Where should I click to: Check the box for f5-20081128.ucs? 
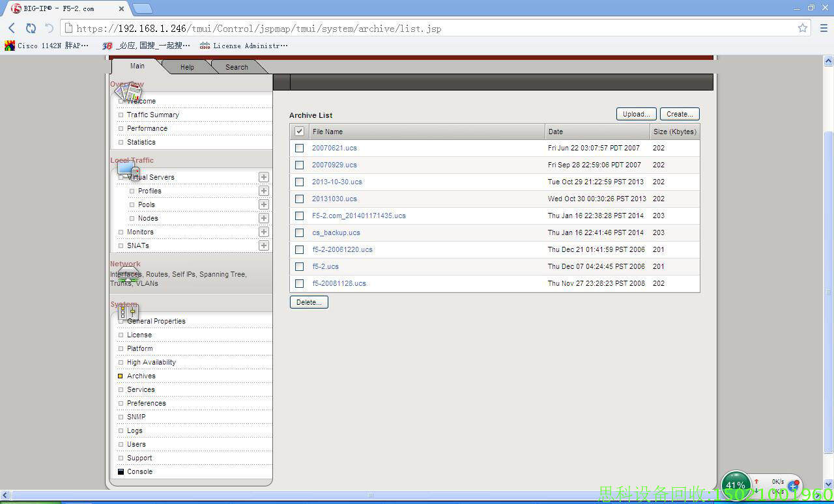[x=299, y=283]
